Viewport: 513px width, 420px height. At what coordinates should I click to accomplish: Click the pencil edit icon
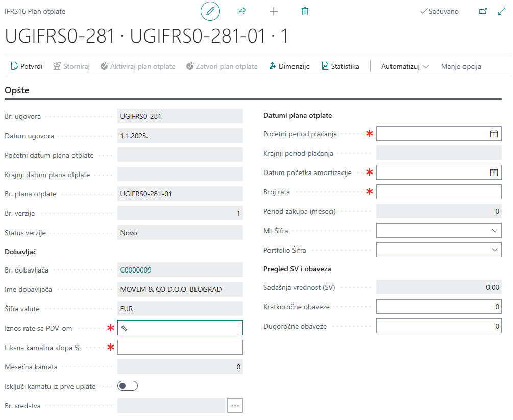click(210, 11)
